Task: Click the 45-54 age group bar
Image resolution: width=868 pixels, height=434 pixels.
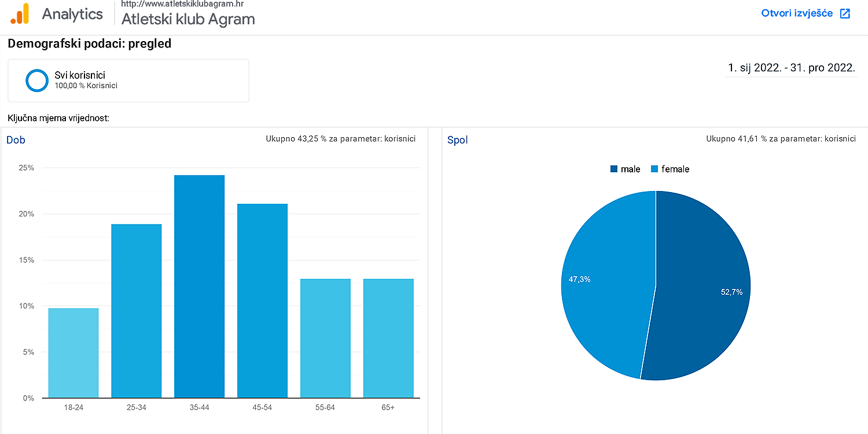Action: (262, 301)
